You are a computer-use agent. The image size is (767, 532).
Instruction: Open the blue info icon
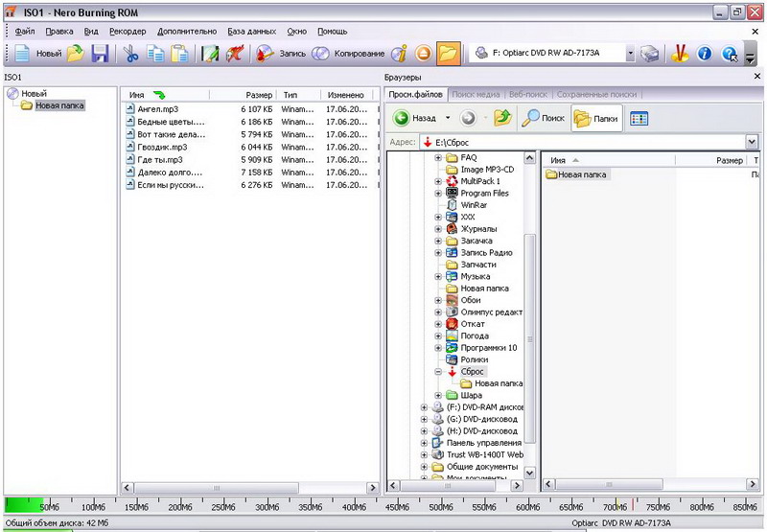click(705, 54)
